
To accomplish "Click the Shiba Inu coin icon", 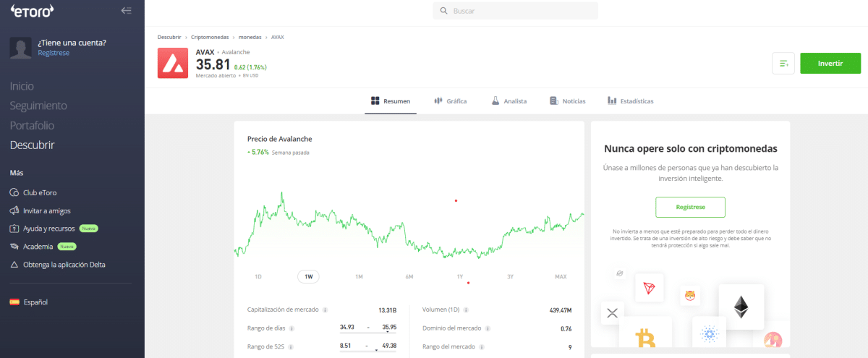I will (690, 295).
